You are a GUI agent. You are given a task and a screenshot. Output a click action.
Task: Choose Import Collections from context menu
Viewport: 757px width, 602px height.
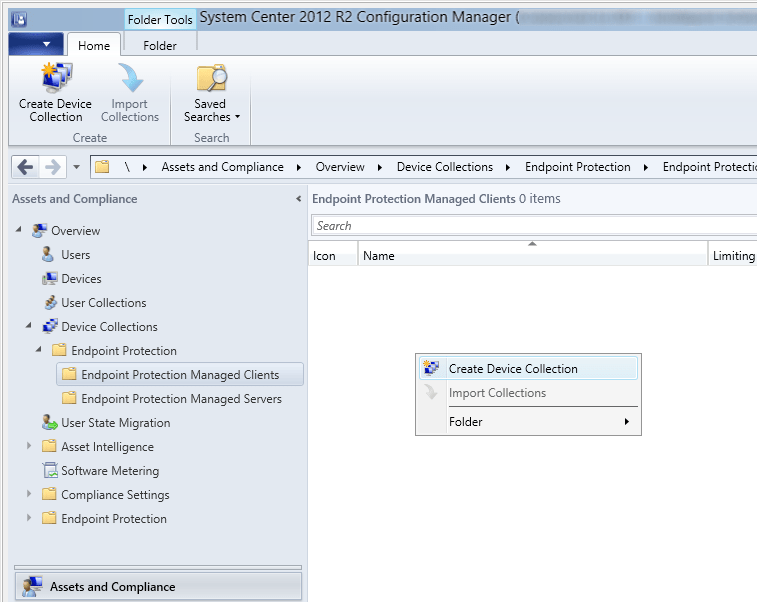pos(528,393)
